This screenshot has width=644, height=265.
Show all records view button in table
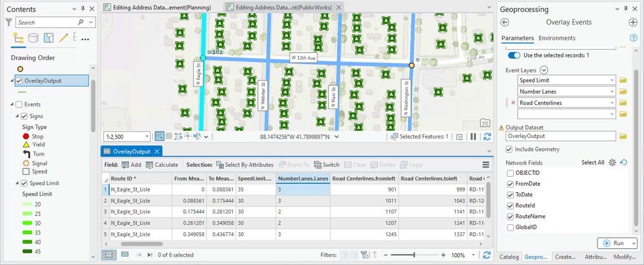click(x=109, y=255)
